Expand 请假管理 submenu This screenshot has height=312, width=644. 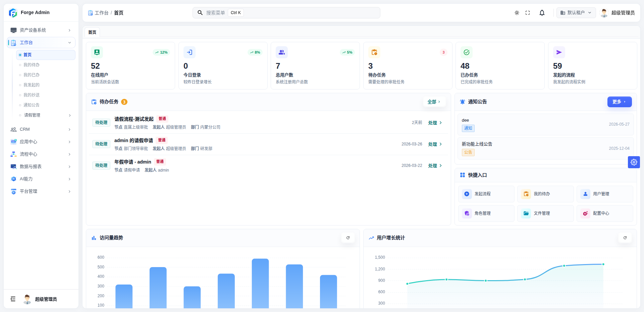click(46, 115)
